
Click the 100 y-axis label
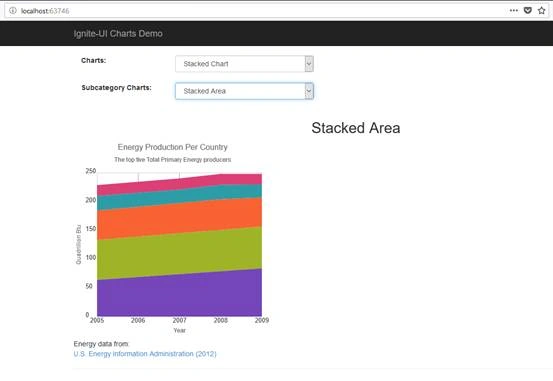pyautogui.click(x=91, y=258)
